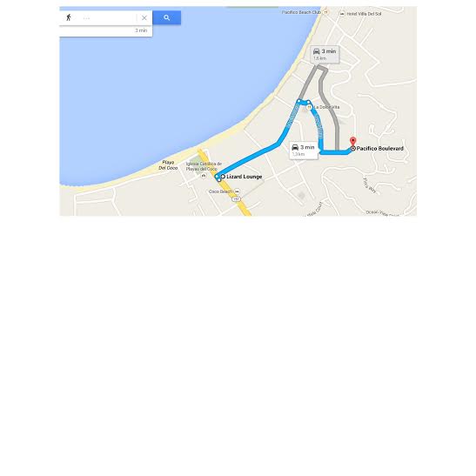Click the Lizard Lounge origin marker
Image resolution: width=476 pixels, height=476 pixels.
[x=223, y=177]
